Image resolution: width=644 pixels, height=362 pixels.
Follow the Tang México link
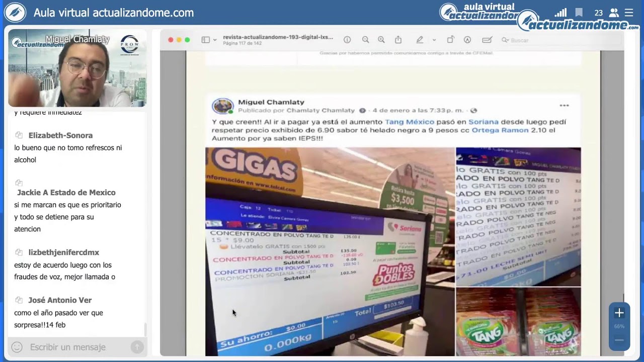409,122
